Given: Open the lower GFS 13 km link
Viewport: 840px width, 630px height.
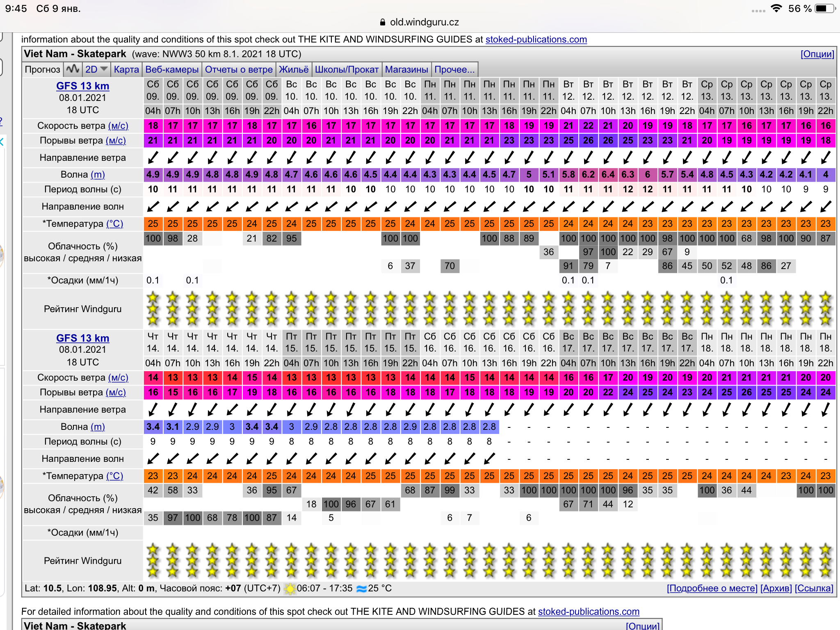Looking at the screenshot, I should coord(83,338).
